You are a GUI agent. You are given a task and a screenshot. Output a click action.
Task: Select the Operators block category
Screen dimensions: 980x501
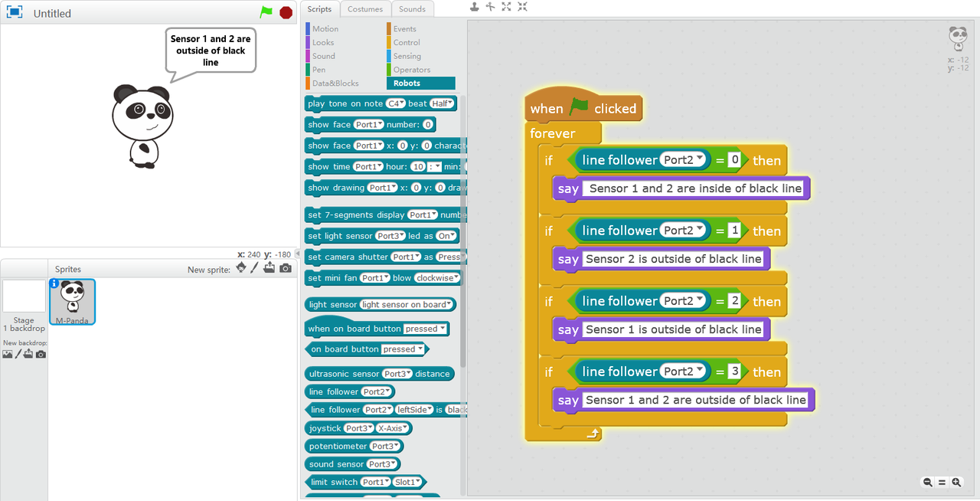[411, 70]
